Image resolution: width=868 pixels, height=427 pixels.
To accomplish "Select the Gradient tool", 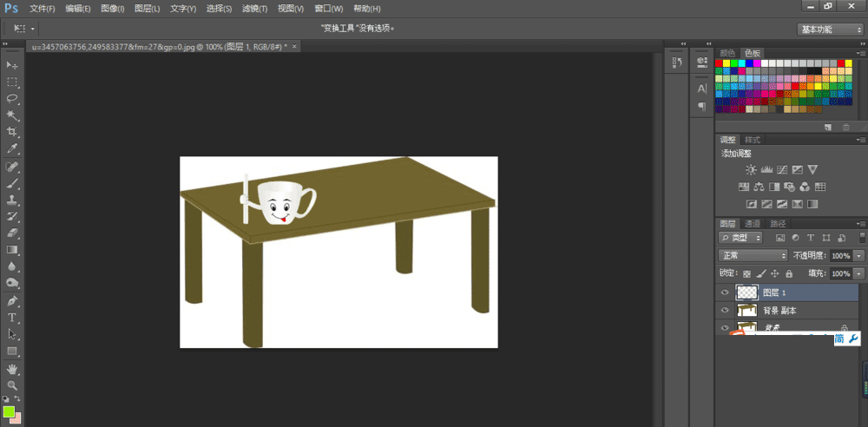I will tap(12, 250).
